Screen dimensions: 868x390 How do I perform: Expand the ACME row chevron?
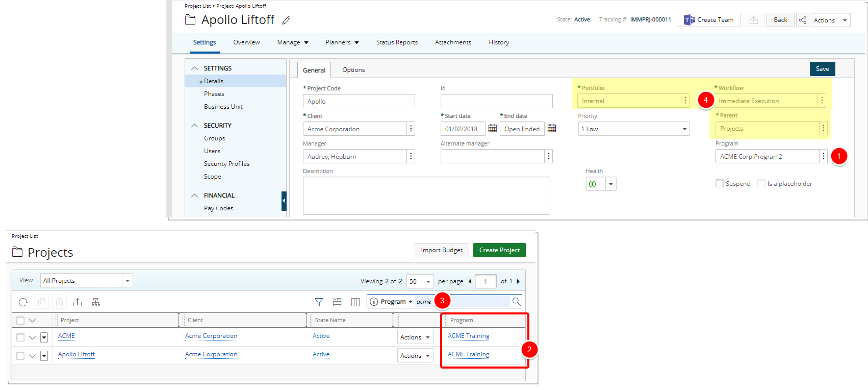tap(32, 337)
